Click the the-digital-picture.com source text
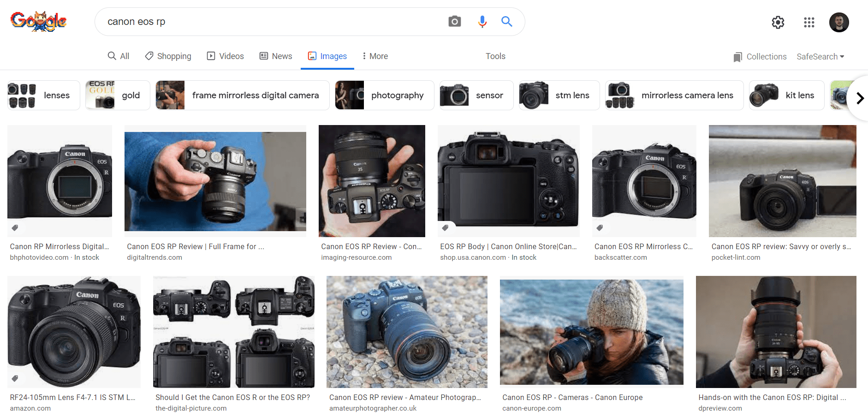This screenshot has height=418, width=868. coord(191,408)
